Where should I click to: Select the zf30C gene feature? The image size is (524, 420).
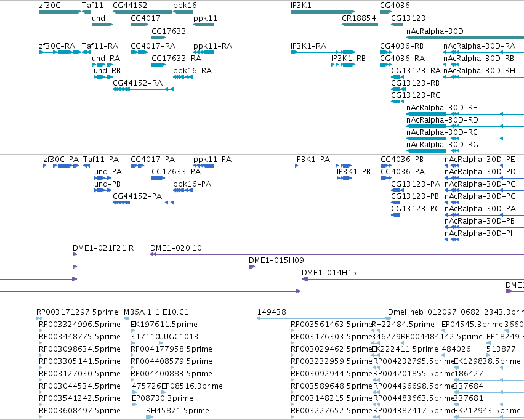point(60,12)
